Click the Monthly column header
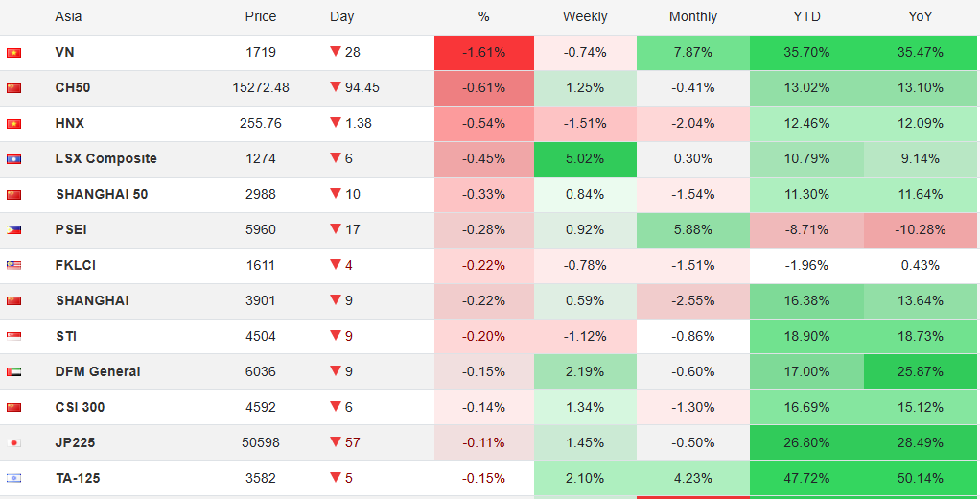Image resolution: width=980 pixels, height=499 pixels. click(x=693, y=16)
